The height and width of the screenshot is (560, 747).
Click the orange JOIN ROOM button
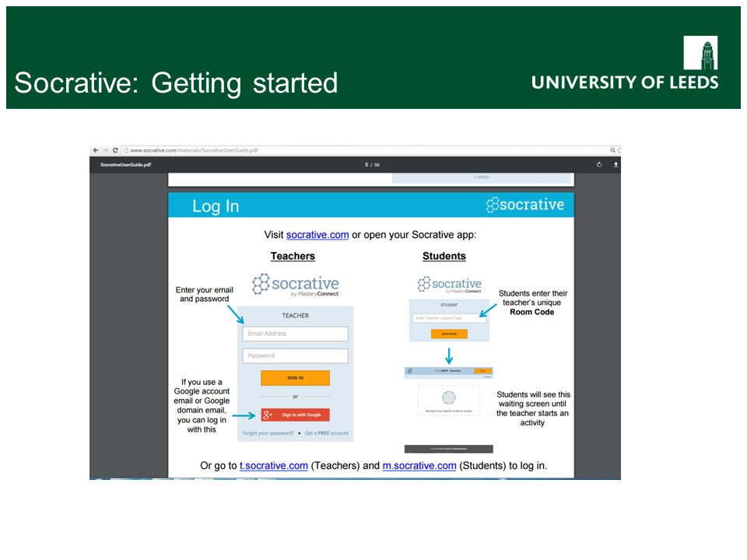click(449, 334)
